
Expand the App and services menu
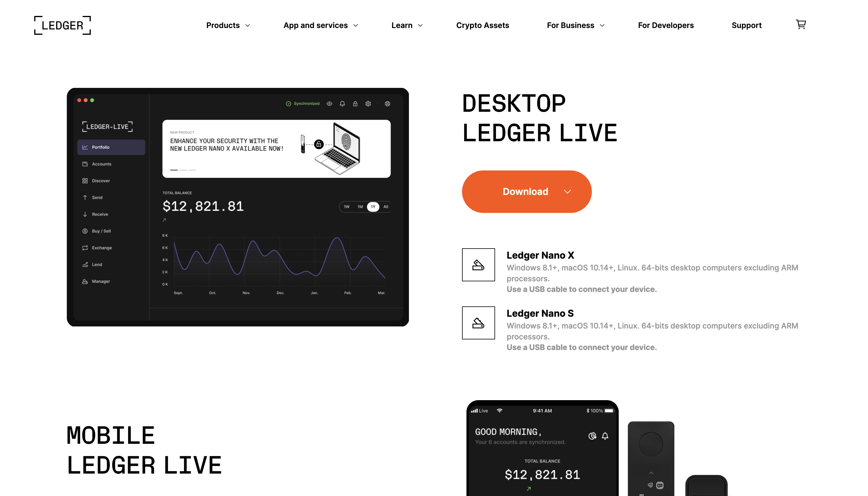coord(321,25)
